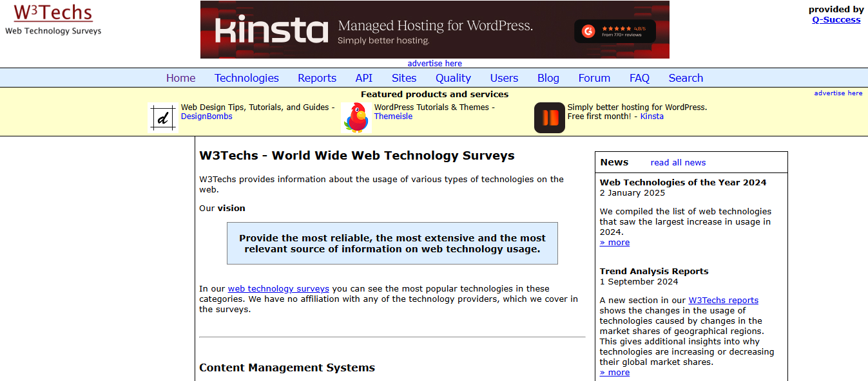The height and width of the screenshot is (381, 868).
Task: Click 'advertise here' below the Kinsta banner
Action: tap(434, 63)
